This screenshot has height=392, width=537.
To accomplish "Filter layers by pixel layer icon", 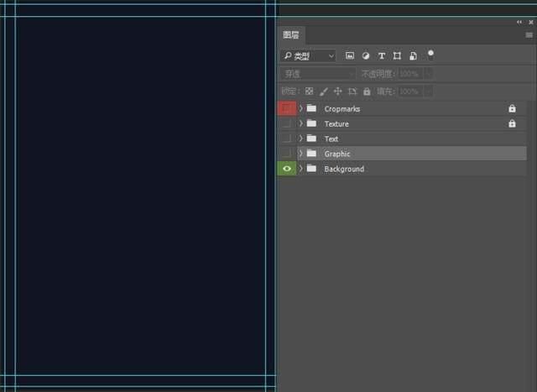I will [350, 56].
